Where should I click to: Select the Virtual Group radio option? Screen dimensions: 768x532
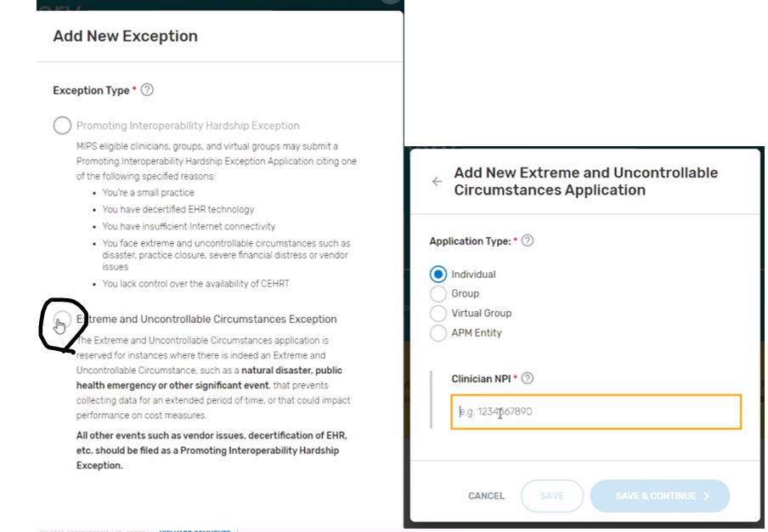pos(438,313)
